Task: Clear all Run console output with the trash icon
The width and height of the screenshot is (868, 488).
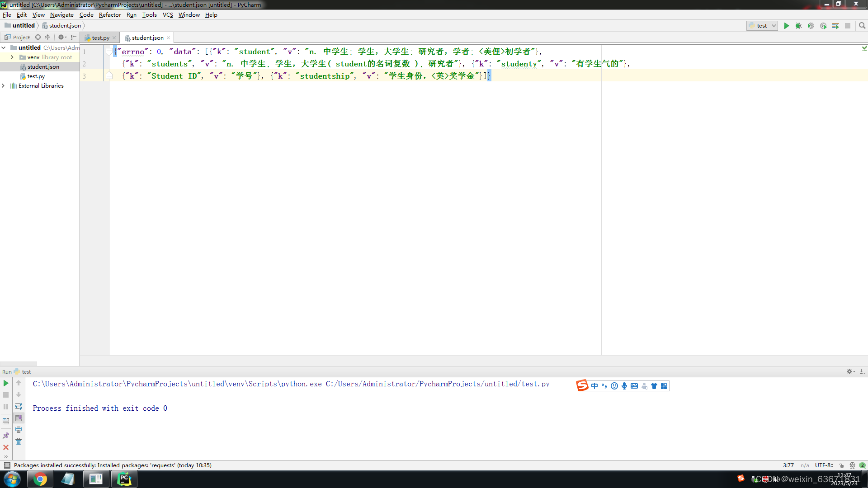Action: click(x=19, y=441)
